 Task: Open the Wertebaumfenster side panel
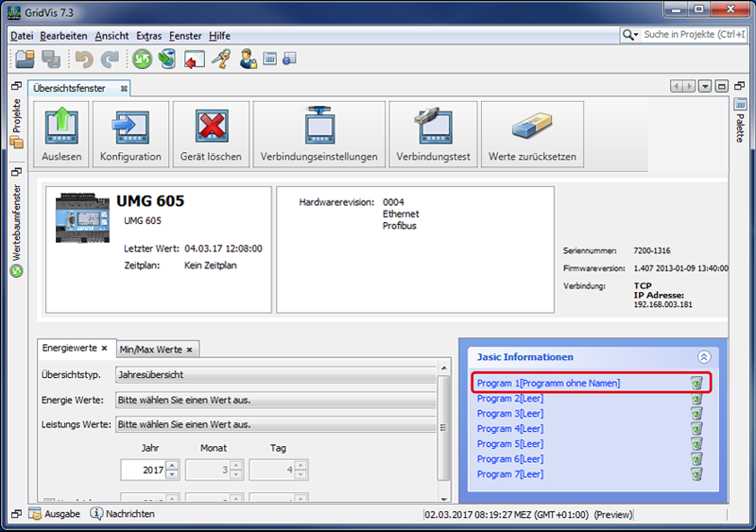pos(17,231)
